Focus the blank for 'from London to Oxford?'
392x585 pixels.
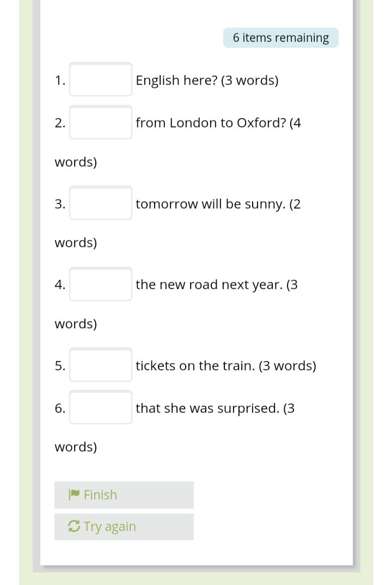(101, 123)
